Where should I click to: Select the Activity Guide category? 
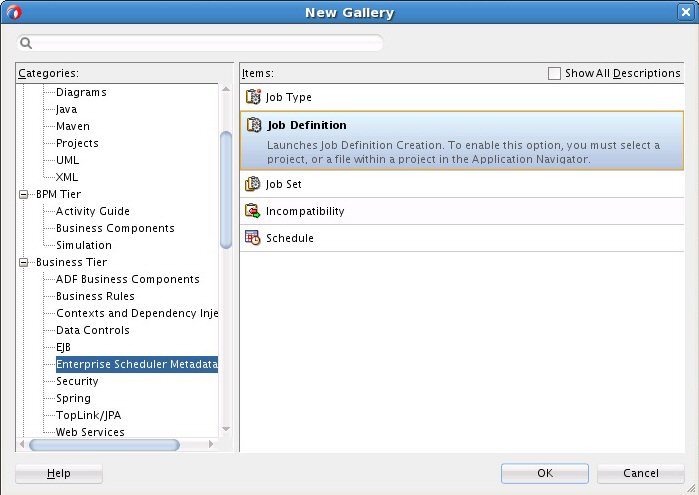click(x=93, y=211)
